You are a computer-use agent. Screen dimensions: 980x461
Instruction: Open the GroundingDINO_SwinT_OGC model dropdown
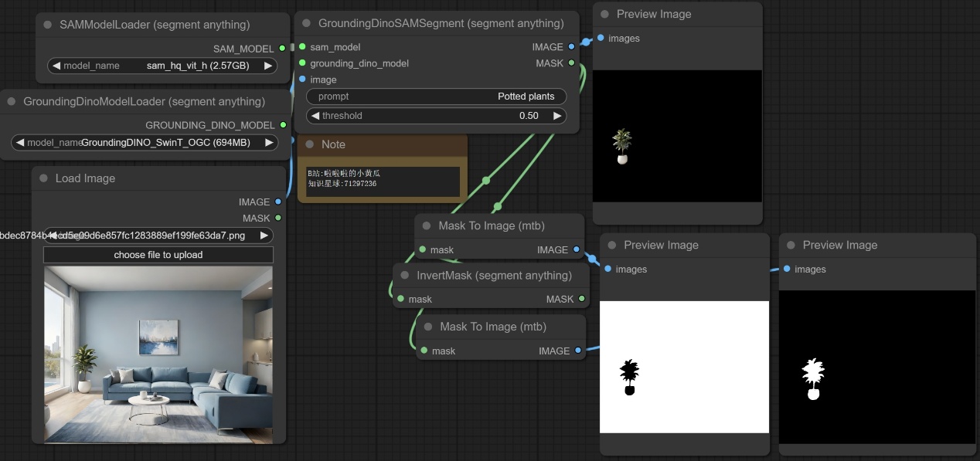pos(145,142)
